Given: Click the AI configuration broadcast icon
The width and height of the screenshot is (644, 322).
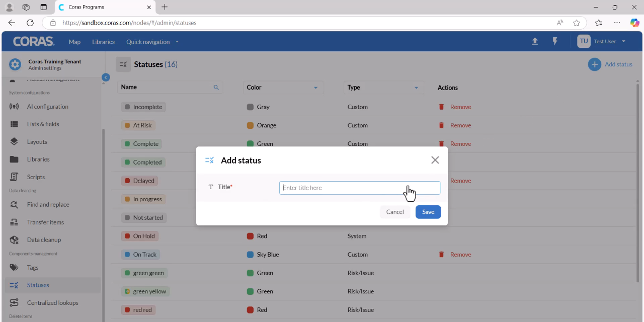Looking at the screenshot, I should pyautogui.click(x=14, y=107).
